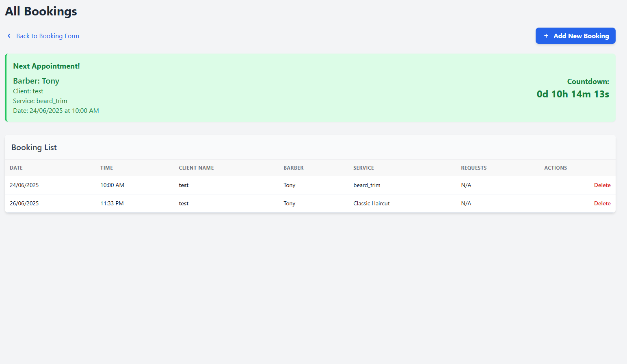Click the Booking List heading

pos(34,147)
